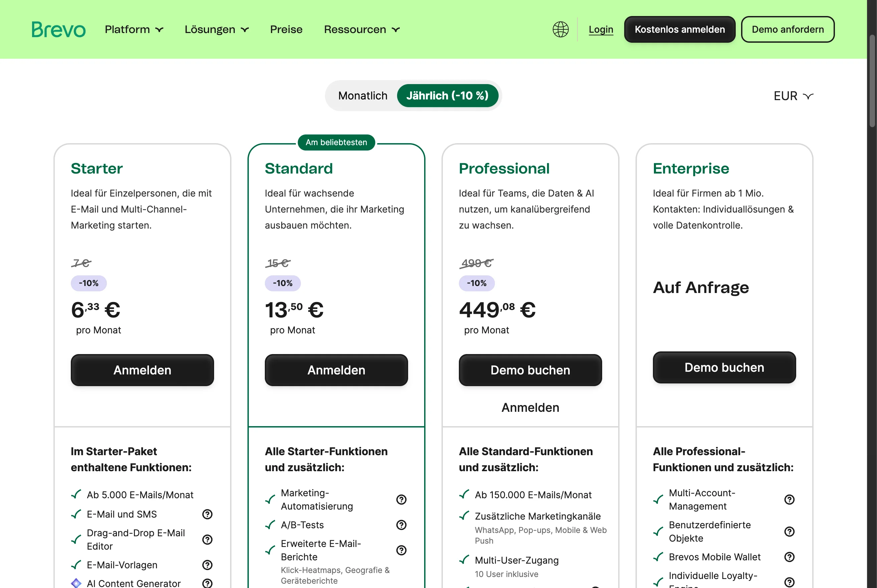
Task: Click the page vertical scrollbar
Action: pyautogui.click(x=872, y=81)
